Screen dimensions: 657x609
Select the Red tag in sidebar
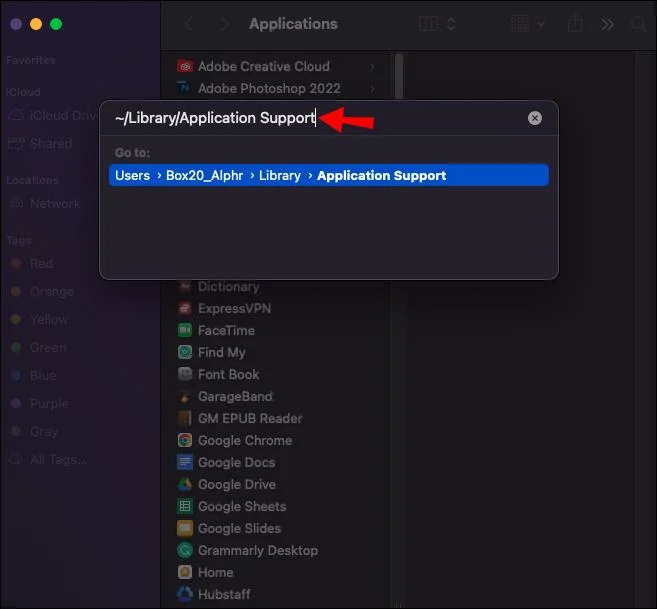pyautogui.click(x=40, y=264)
